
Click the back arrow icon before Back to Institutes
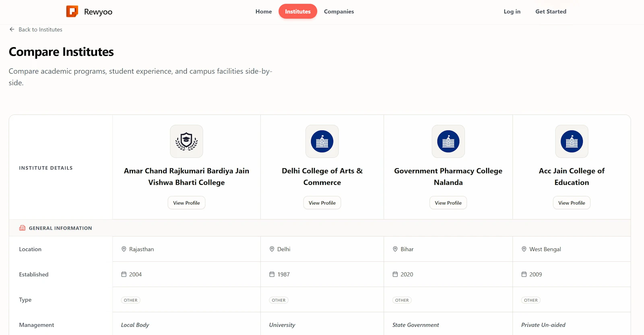(12, 29)
